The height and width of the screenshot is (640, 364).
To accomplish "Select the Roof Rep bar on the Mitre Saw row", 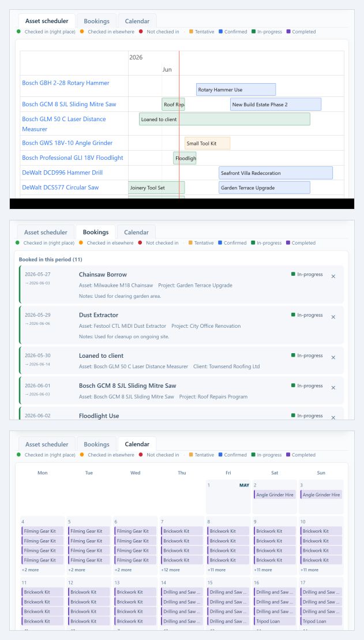I will pos(173,104).
